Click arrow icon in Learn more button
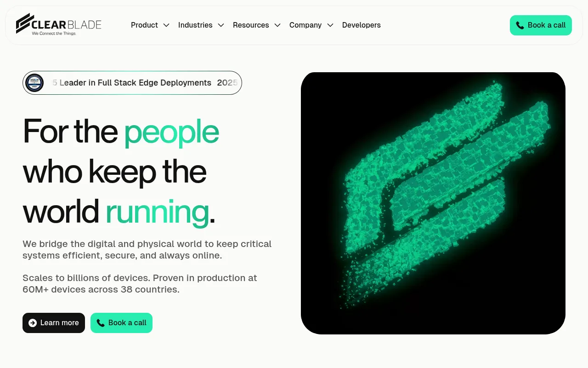 (33, 323)
